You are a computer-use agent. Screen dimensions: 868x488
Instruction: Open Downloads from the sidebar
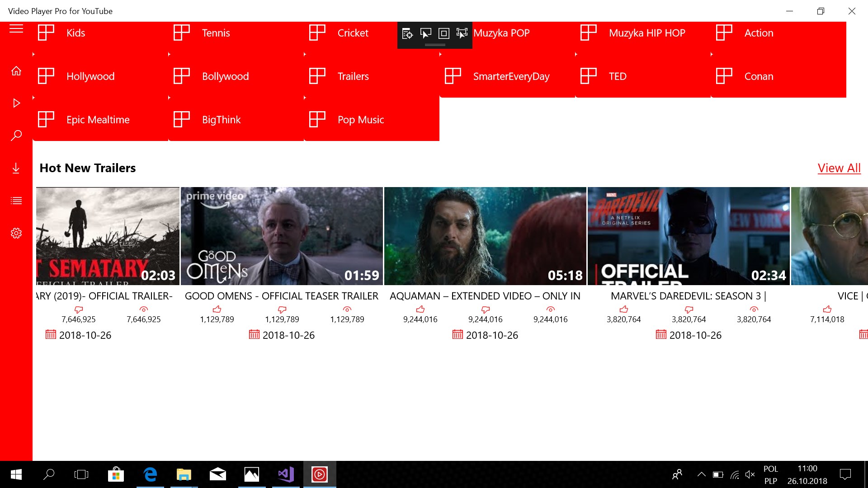(x=16, y=168)
